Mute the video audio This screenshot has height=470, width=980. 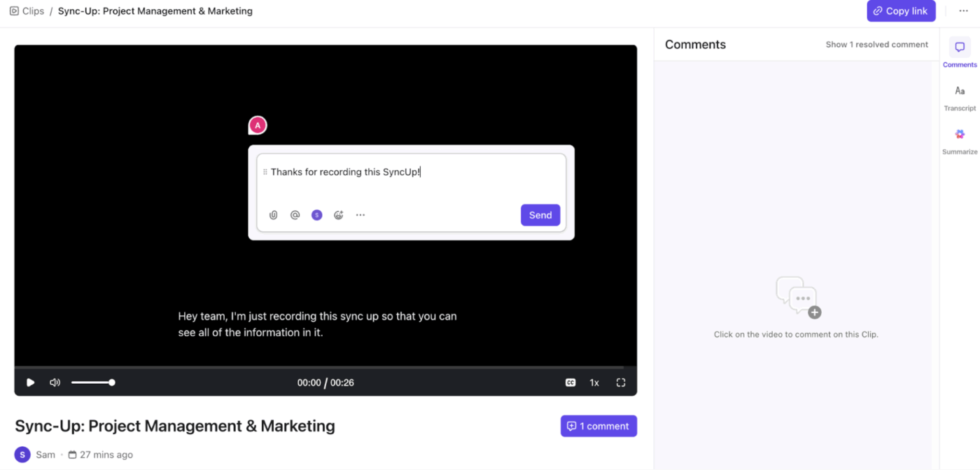point(55,382)
